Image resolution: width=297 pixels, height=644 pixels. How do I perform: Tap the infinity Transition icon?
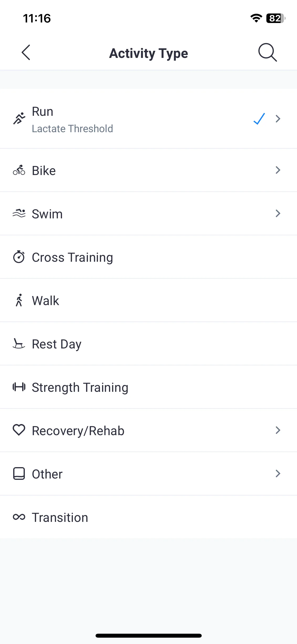[x=19, y=517]
